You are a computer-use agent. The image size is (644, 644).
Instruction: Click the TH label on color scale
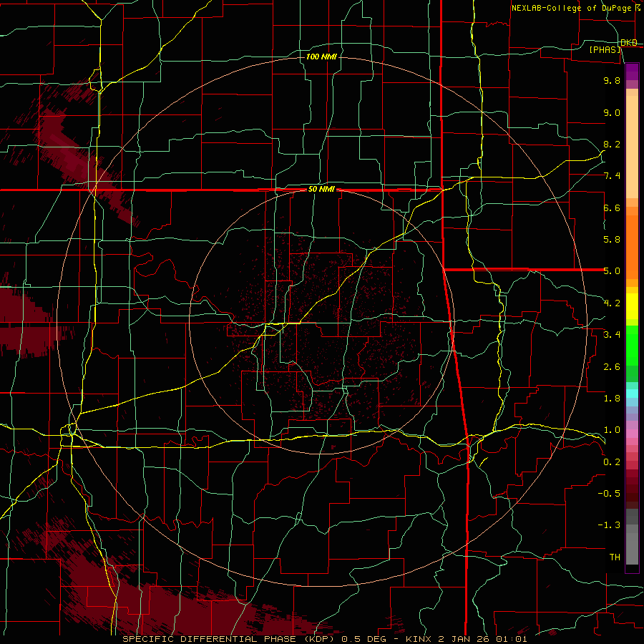615,557
